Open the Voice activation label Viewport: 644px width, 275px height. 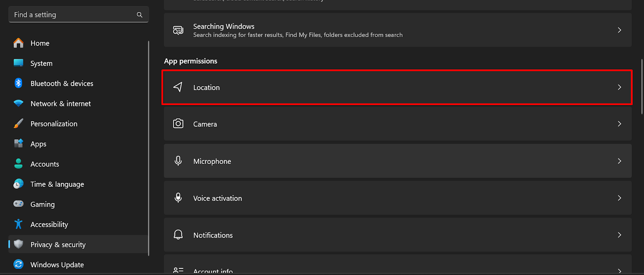(217, 198)
